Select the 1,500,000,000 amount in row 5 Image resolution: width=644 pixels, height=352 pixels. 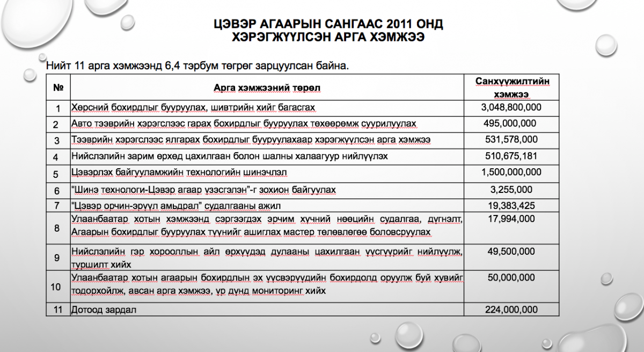click(x=512, y=173)
